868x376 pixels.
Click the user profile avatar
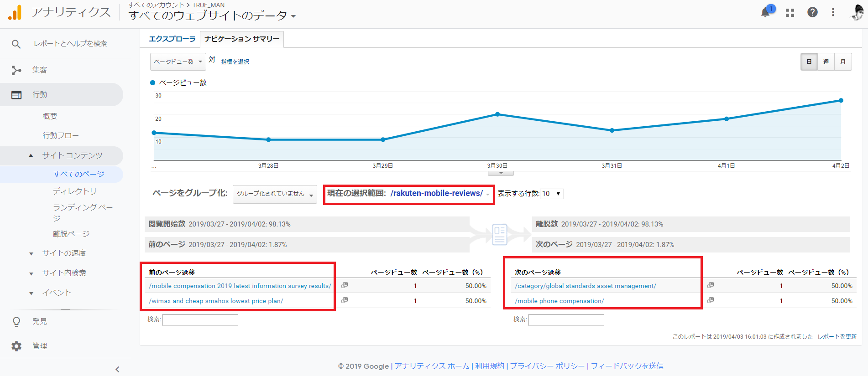[857, 12]
